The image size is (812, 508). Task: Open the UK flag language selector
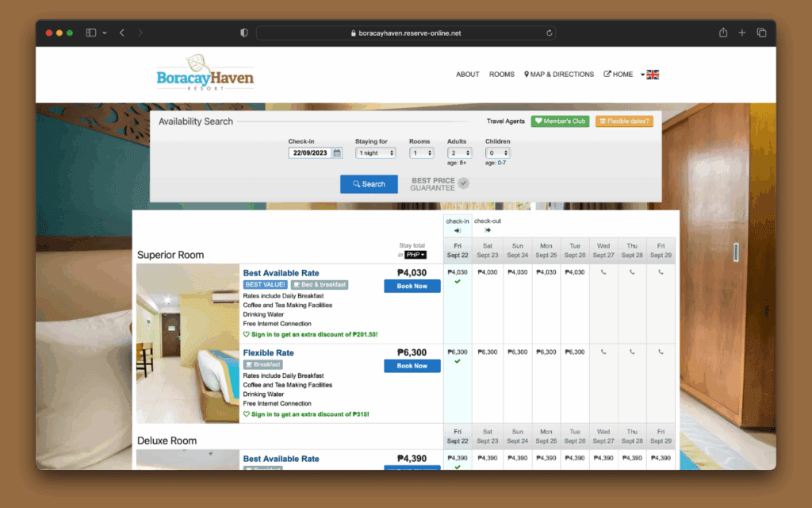652,75
